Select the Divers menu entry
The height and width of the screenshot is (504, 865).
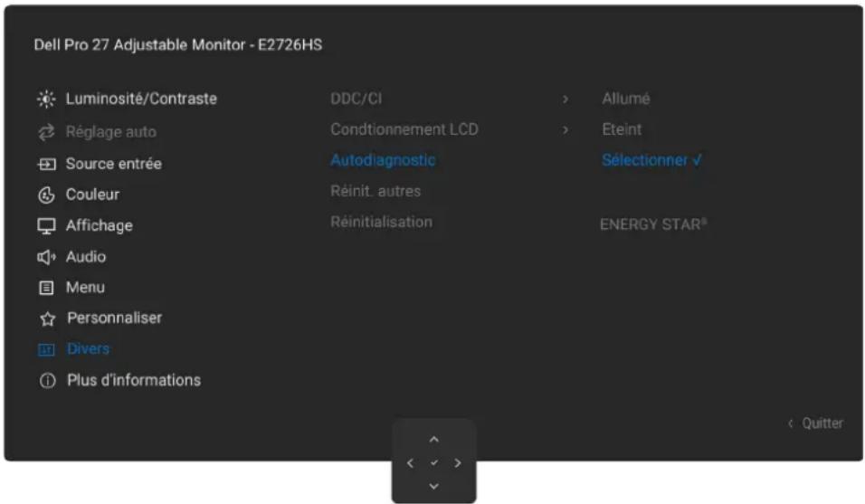coord(89,349)
